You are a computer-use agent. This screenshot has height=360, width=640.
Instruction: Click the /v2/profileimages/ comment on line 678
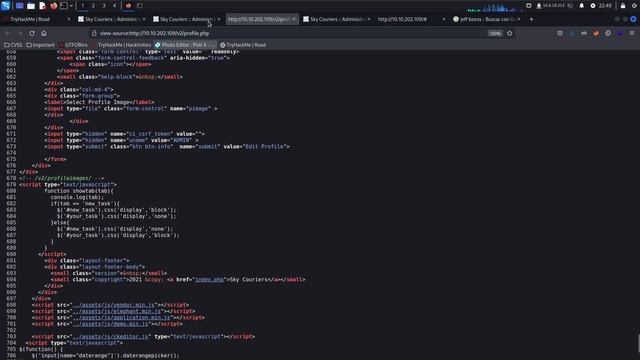tap(62, 178)
